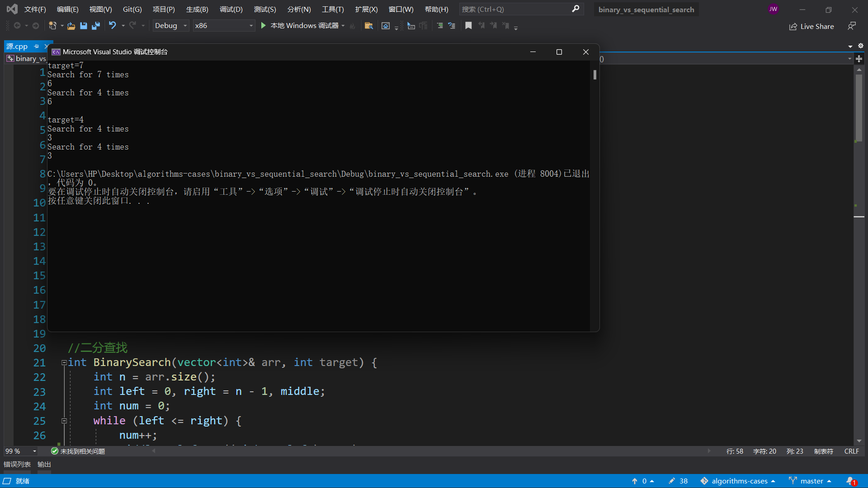This screenshot has width=868, height=488.
Task: Open the New Item dropdown arrow
Action: click(62, 26)
